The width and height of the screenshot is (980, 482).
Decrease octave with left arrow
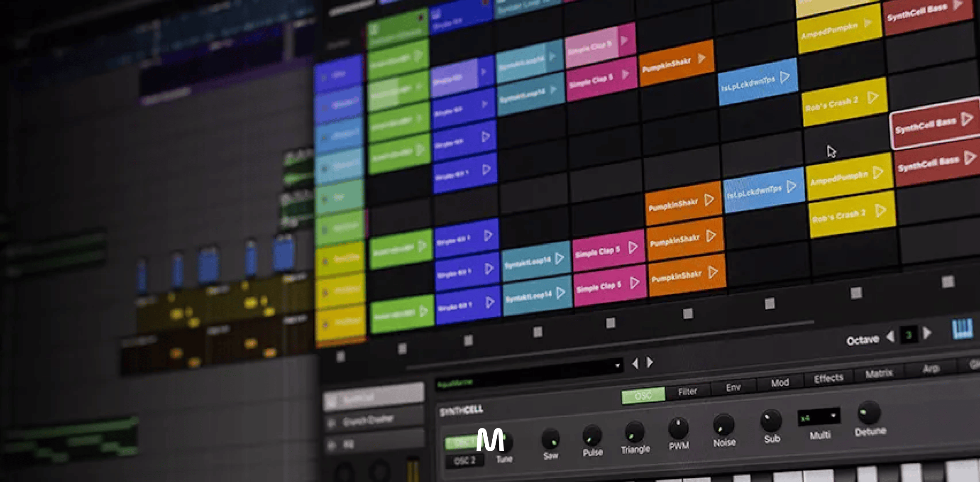(x=890, y=336)
